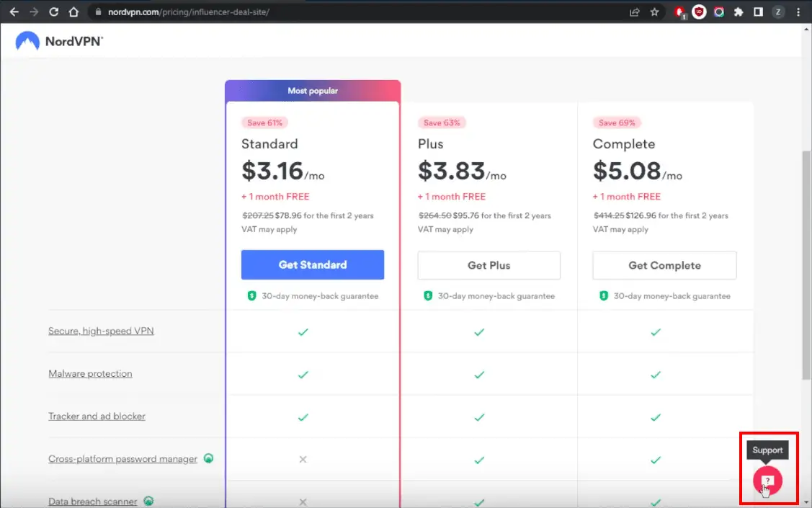Click the scrollbar up arrow
The height and width of the screenshot is (508, 812).
pos(806,30)
